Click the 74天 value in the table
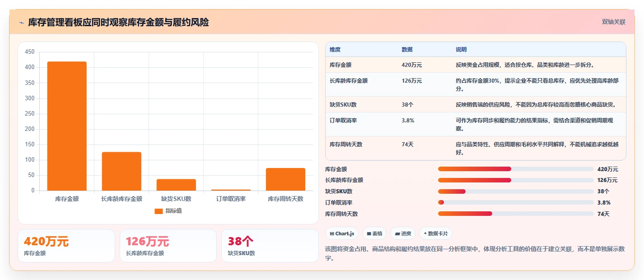Viewport: 644px width, 280px height. [407, 145]
